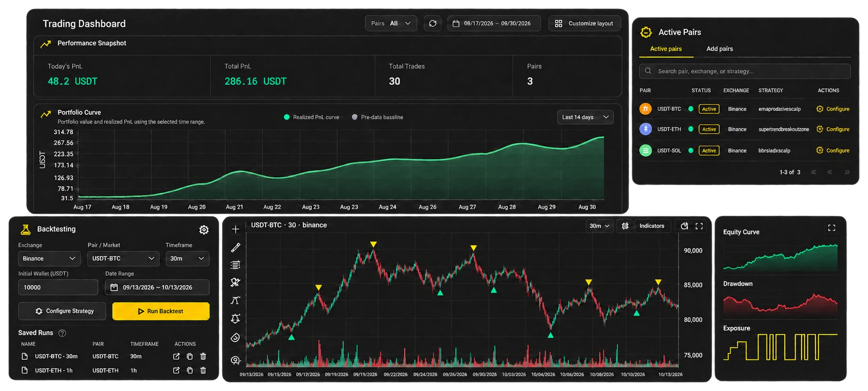The width and height of the screenshot is (868, 391).
Task: Select the crosshair tool in chart toolbar
Action: [235, 229]
